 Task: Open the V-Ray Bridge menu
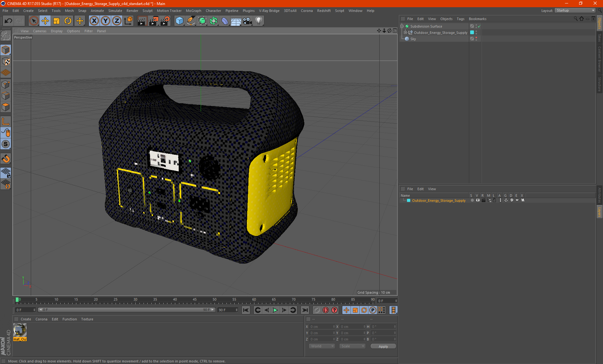click(269, 11)
